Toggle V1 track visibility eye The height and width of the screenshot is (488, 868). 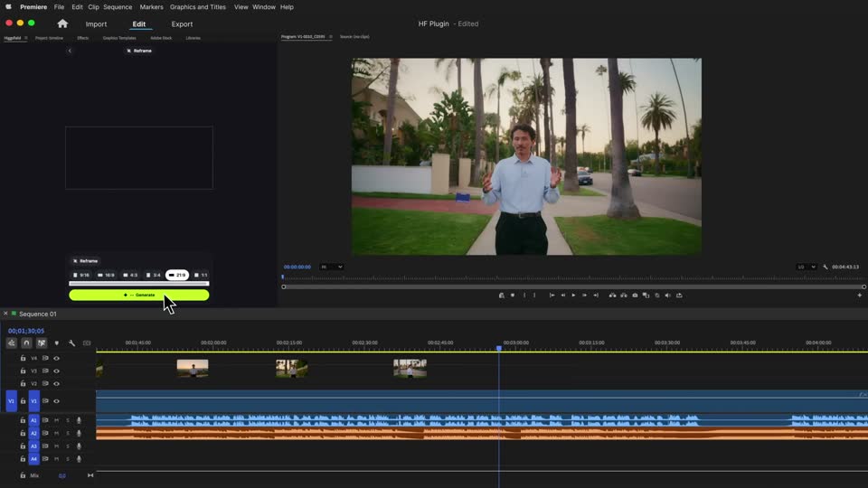(56, 401)
